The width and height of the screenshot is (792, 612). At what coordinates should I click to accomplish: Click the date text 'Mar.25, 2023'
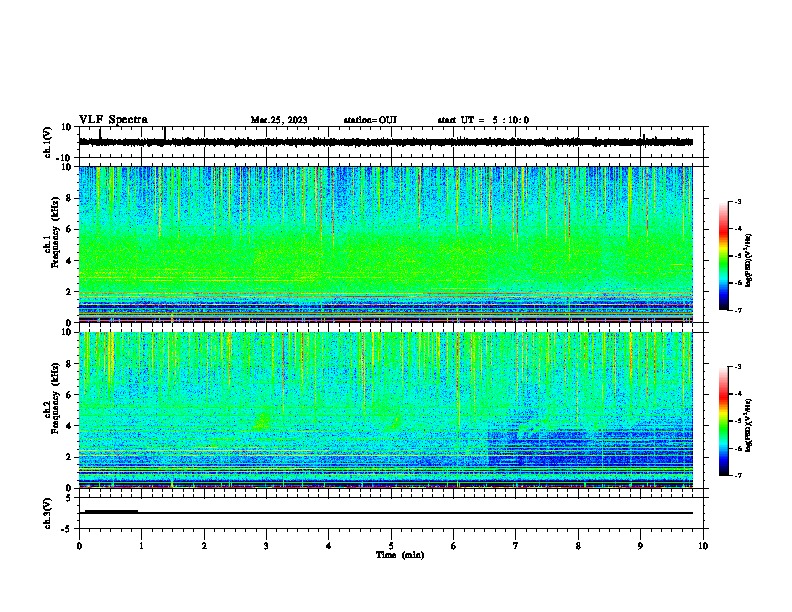(279, 120)
